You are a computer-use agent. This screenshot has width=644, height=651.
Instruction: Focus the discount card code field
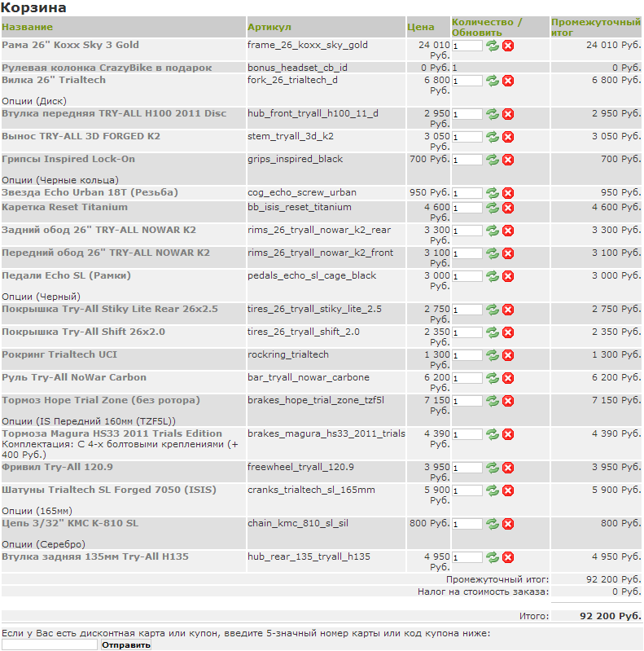(50, 645)
